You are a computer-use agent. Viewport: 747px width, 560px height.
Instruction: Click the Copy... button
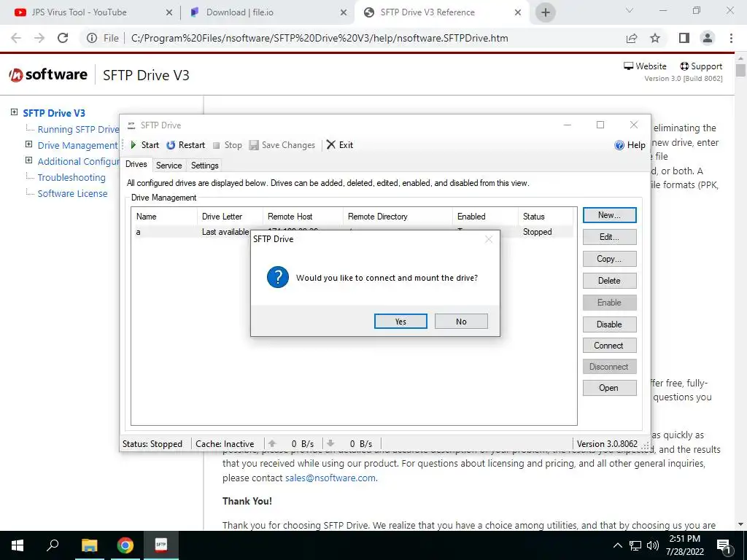point(609,259)
